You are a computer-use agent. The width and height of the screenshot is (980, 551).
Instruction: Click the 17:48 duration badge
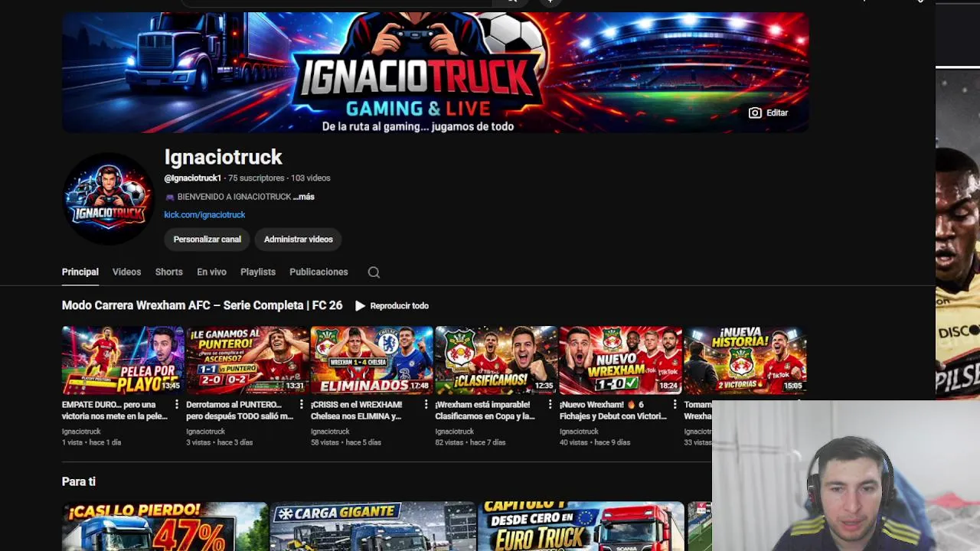click(419, 386)
